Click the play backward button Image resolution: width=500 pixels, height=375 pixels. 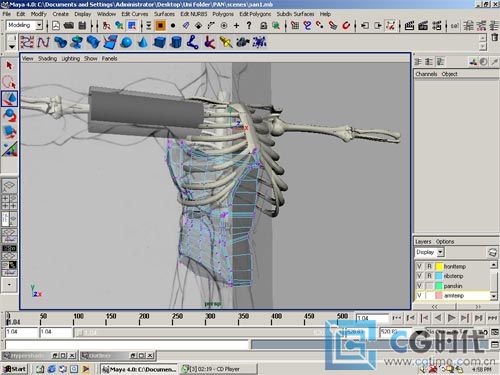point(438,318)
